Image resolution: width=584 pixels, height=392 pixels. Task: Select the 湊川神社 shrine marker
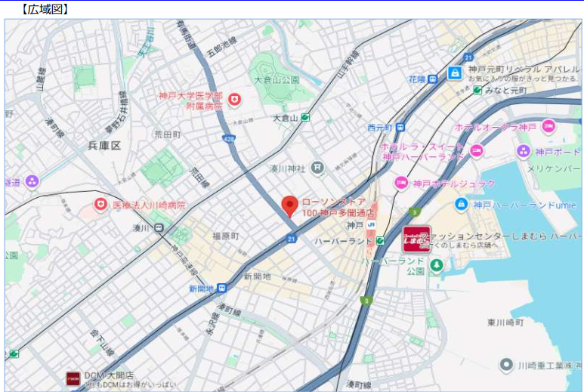pos(317,168)
